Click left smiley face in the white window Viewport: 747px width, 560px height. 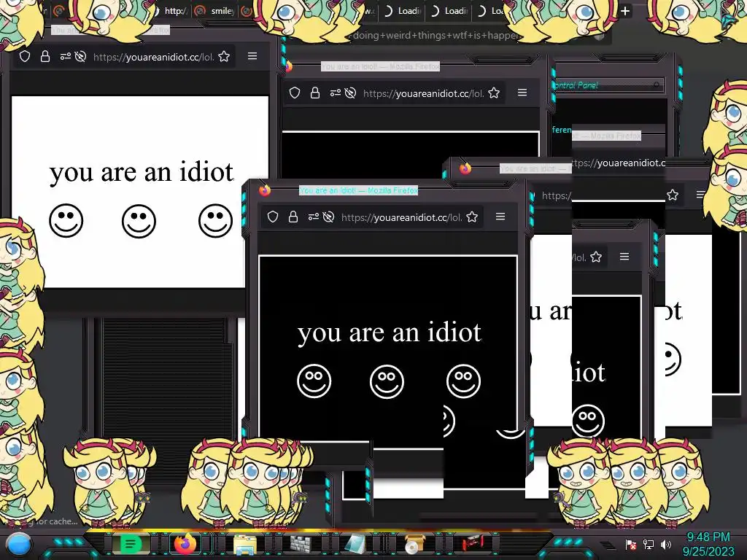coord(66,220)
